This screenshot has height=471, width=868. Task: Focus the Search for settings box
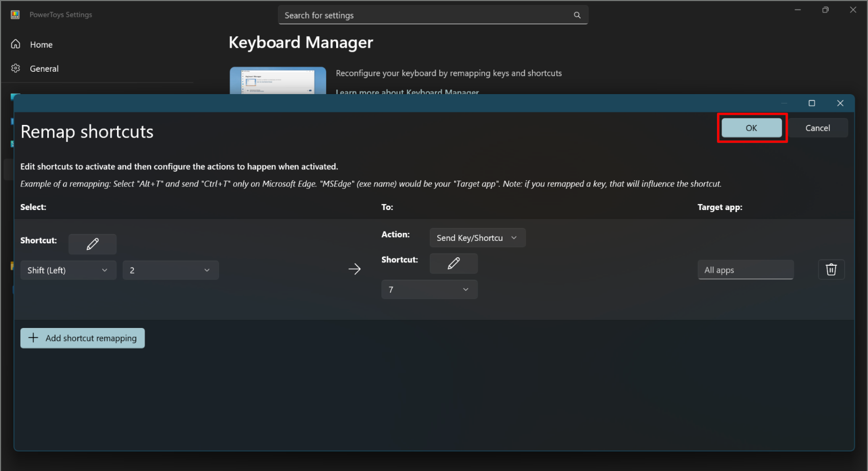click(425, 15)
